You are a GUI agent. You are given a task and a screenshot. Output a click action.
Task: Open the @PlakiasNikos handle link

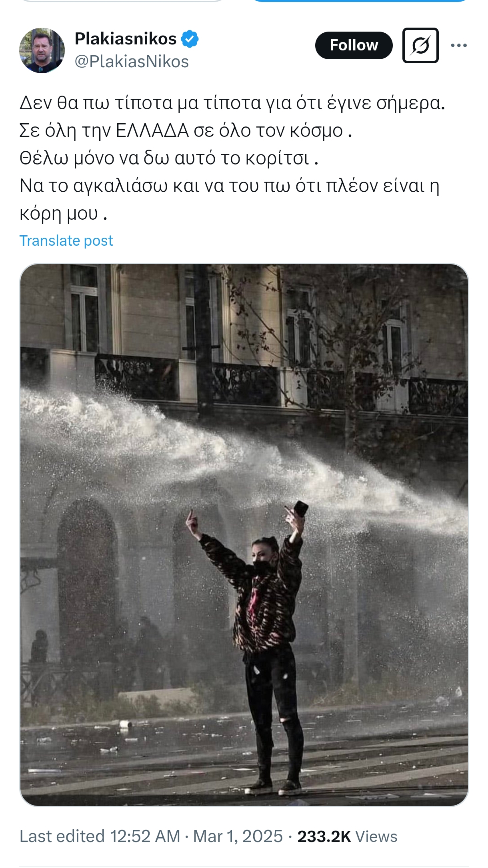pos(132,62)
